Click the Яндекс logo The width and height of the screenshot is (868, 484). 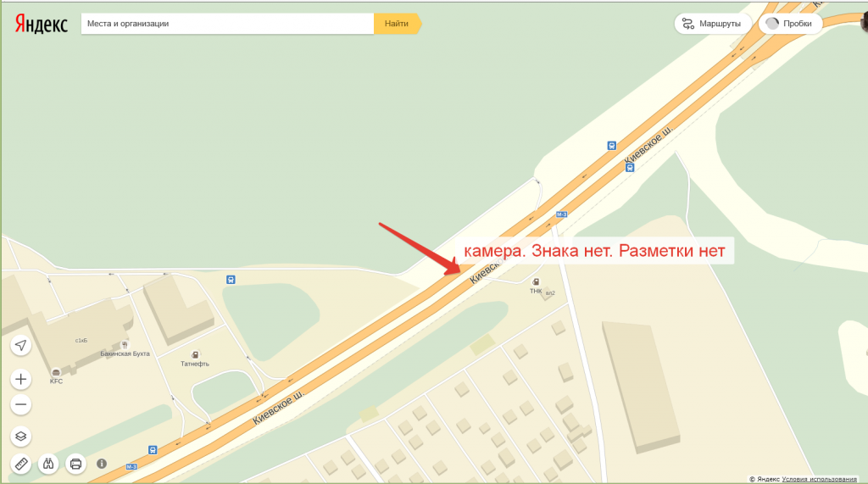[x=42, y=25]
